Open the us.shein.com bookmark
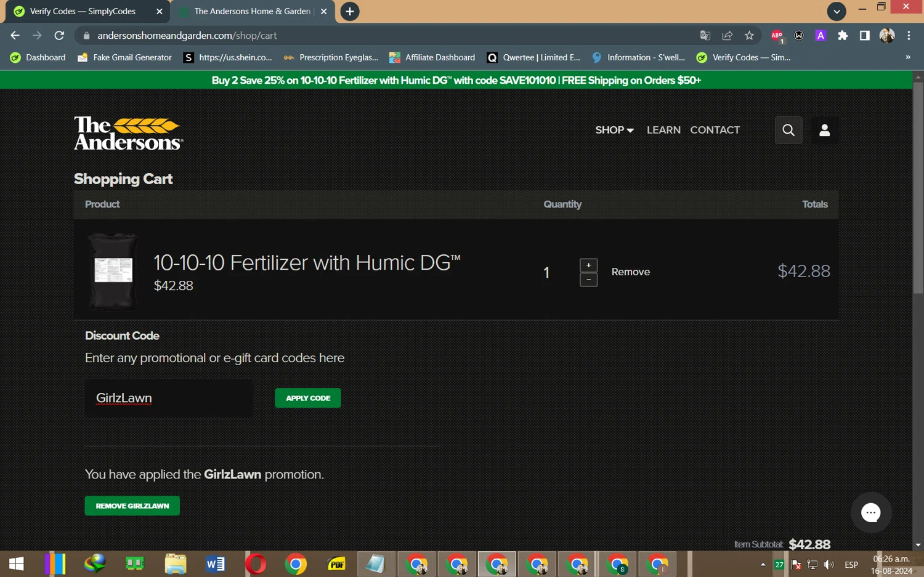 click(x=228, y=57)
